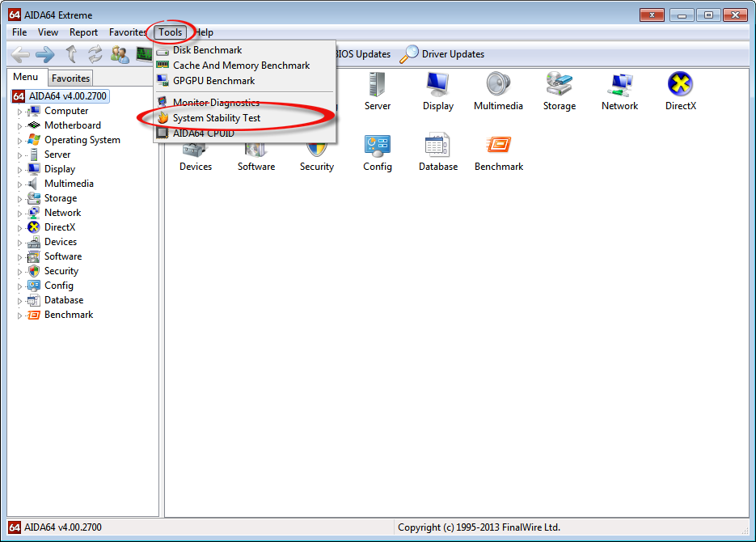Expand the Benchmark tree node

(x=19, y=315)
